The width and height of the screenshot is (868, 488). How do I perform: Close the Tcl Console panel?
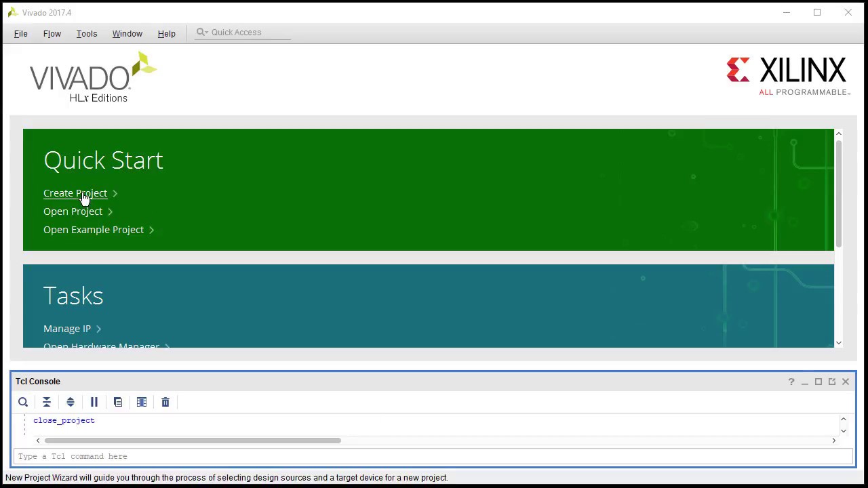[846, 382]
